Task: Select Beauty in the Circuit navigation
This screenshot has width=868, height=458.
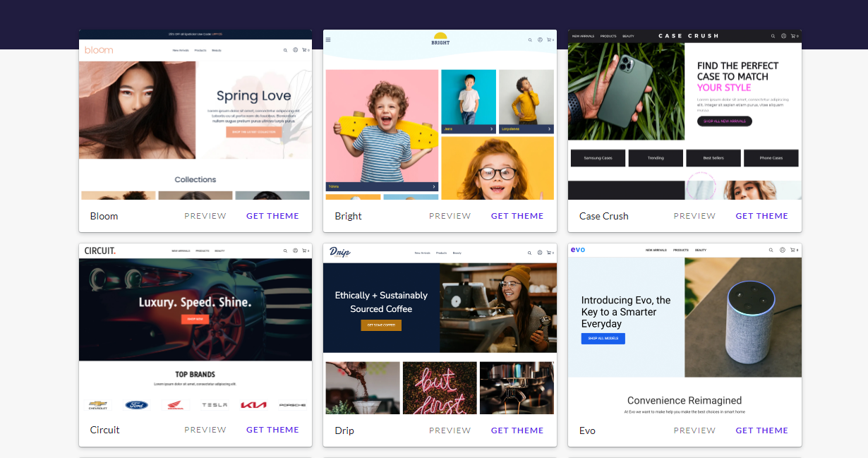Action: [221, 250]
